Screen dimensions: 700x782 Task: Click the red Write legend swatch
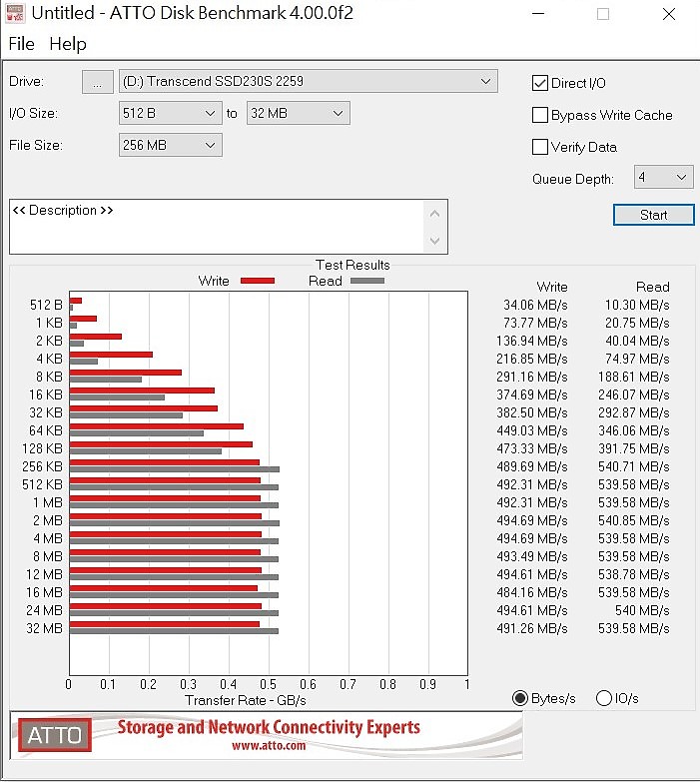pos(258,281)
